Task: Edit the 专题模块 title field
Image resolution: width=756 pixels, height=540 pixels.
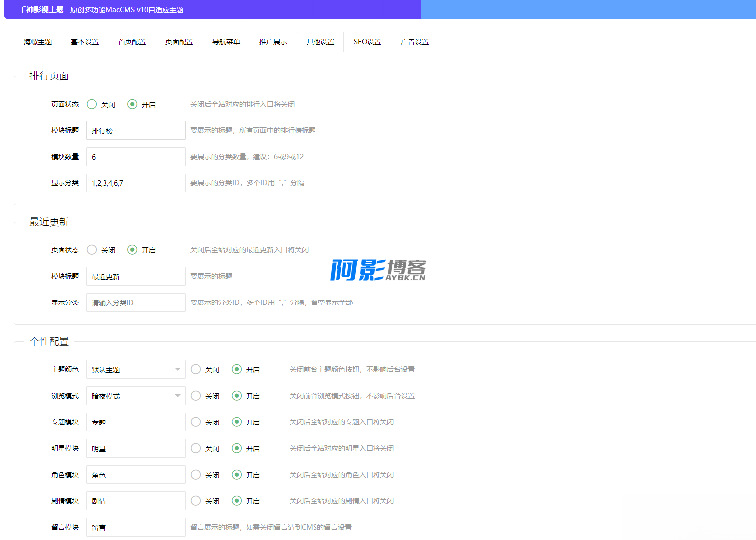Action: tap(136, 422)
